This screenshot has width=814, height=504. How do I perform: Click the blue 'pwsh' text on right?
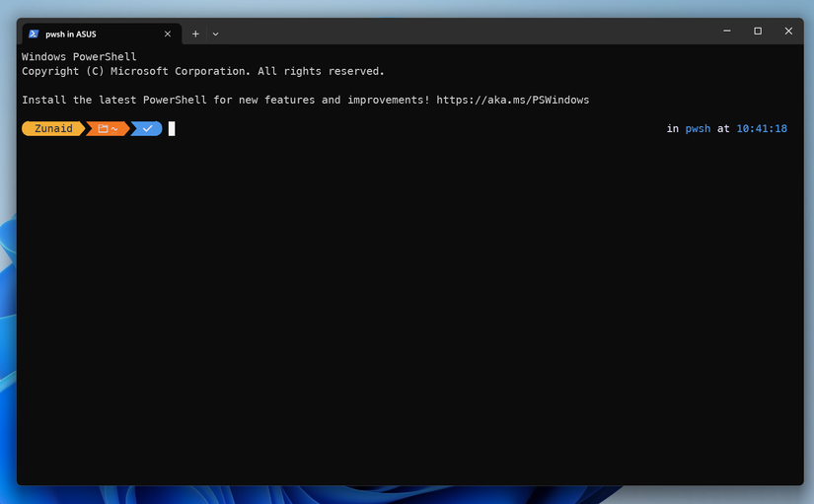click(698, 129)
